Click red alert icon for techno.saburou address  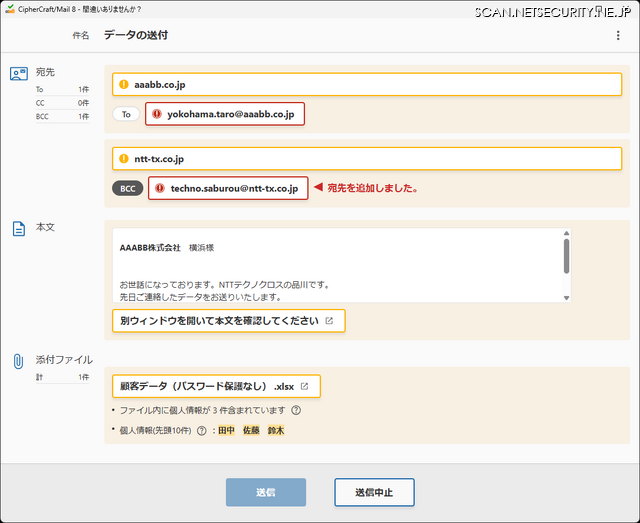160,188
